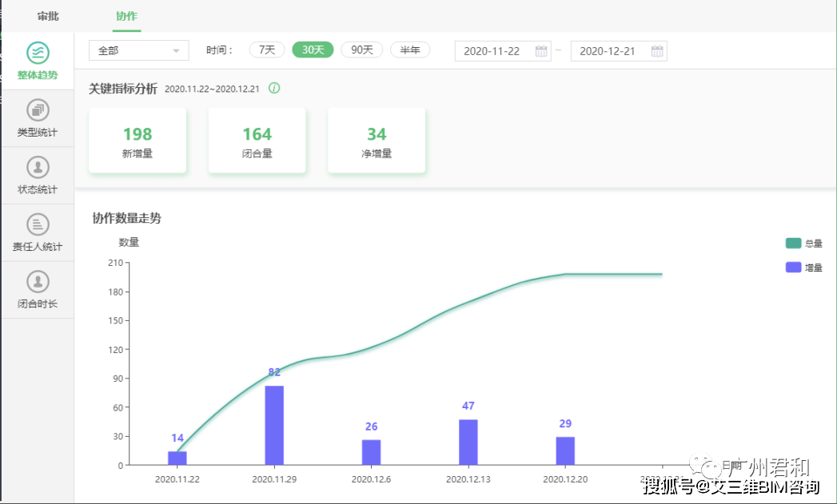The height and width of the screenshot is (504, 837).
Task: Click the 类型统计 sidebar label
Action: point(38,133)
